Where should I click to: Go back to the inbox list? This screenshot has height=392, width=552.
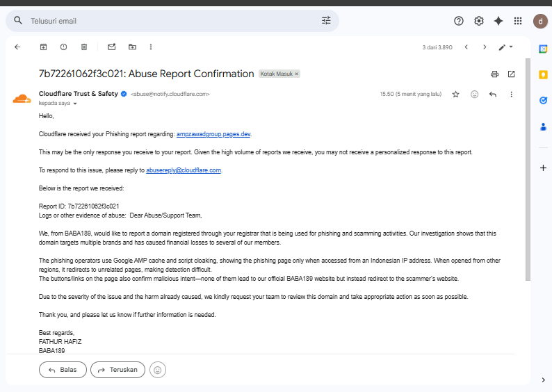17,47
